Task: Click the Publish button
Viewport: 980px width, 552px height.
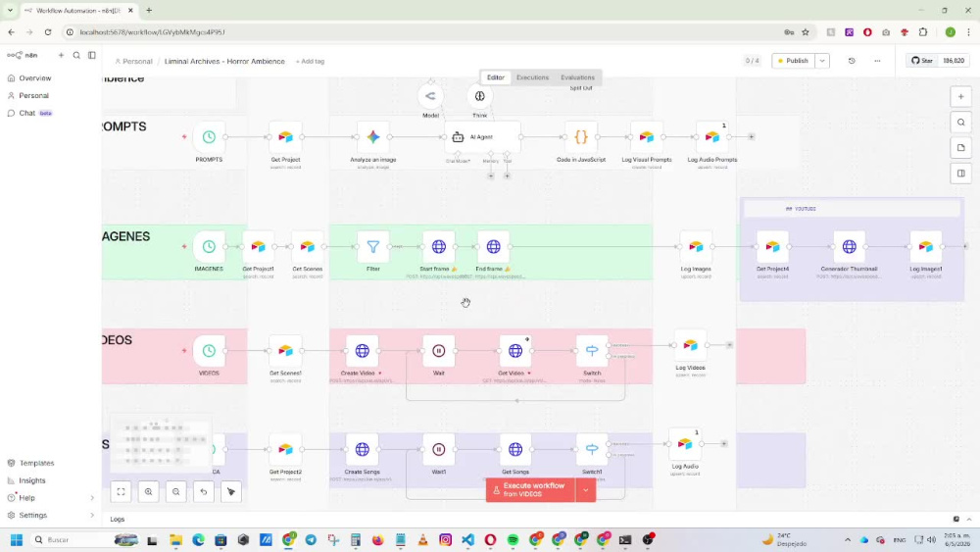Action: coord(793,61)
